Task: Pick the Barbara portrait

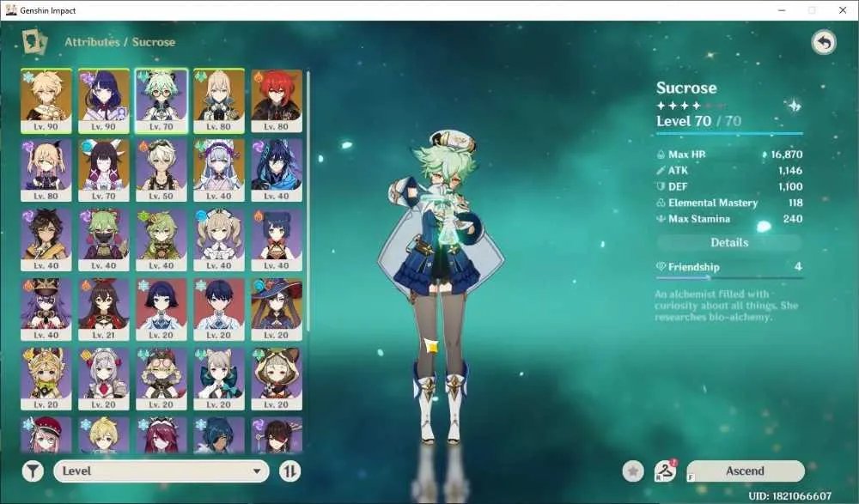Action: point(218,240)
